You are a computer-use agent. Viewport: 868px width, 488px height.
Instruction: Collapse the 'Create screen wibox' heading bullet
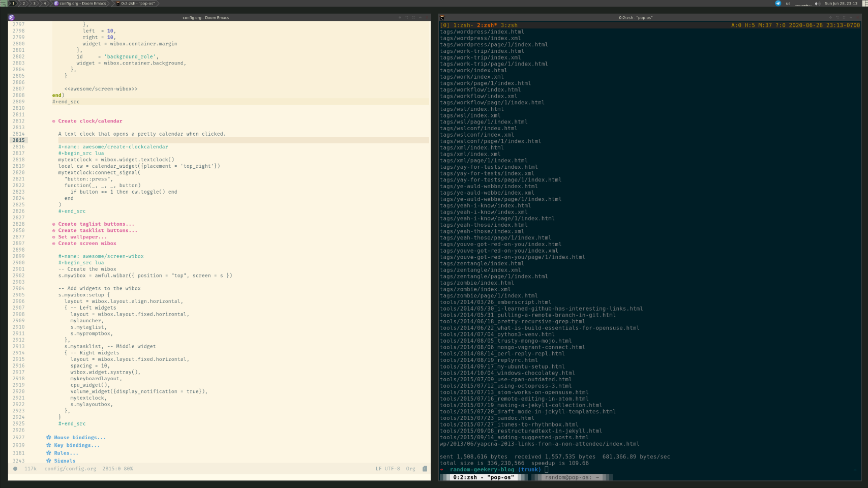point(53,243)
